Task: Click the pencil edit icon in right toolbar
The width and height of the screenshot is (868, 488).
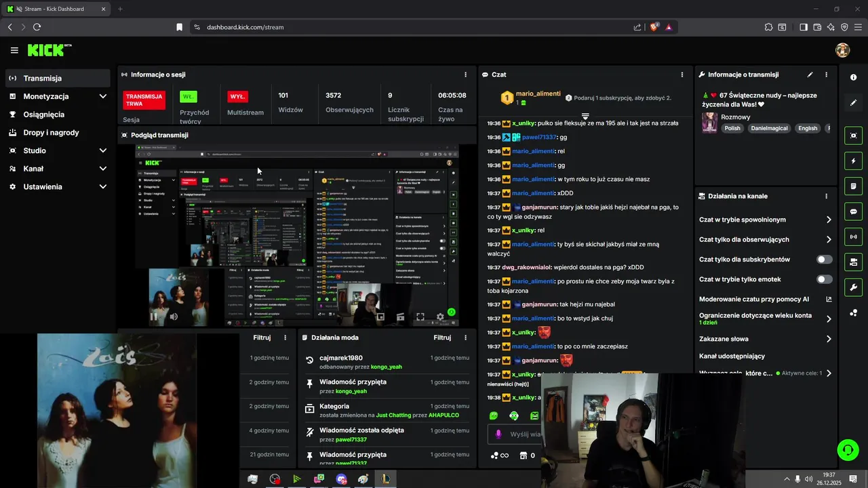Action: tap(854, 103)
